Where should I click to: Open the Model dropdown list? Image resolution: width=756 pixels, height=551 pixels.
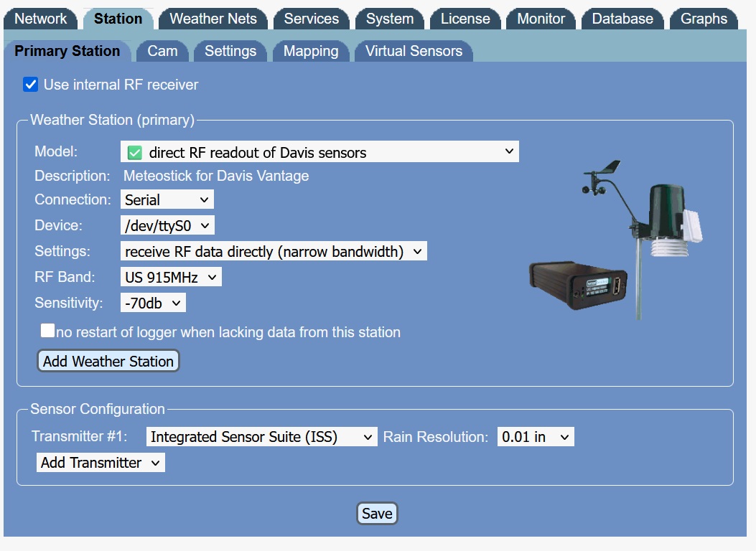(319, 152)
